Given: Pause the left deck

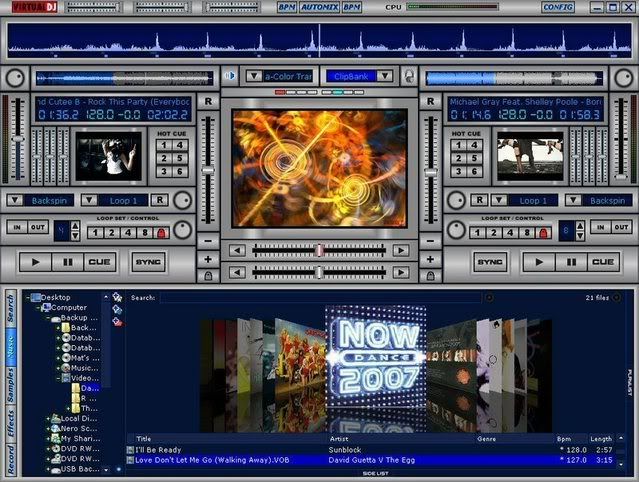Looking at the screenshot, I should pos(68,262).
